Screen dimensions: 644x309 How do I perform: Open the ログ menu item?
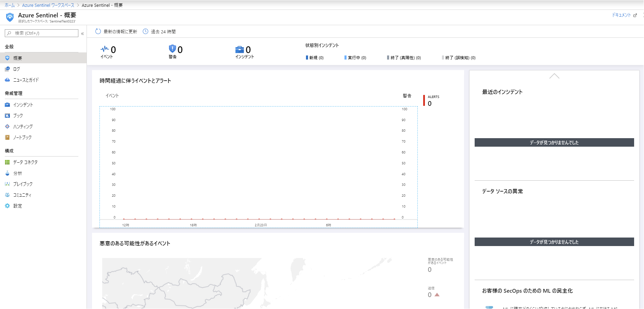click(x=43, y=69)
